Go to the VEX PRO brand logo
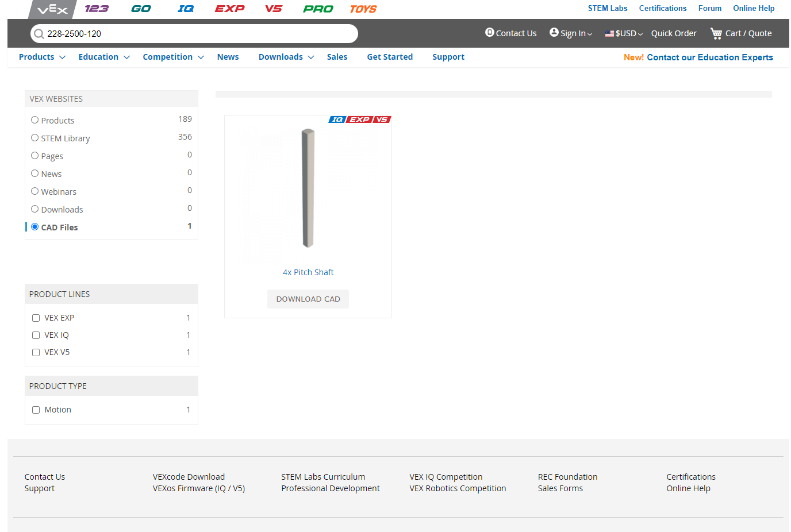791x532 pixels. 318,9
